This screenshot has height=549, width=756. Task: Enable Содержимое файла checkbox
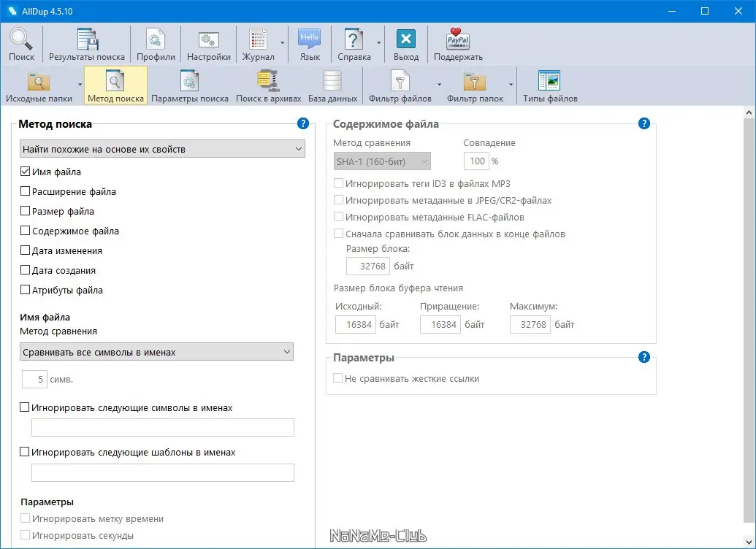[25, 231]
